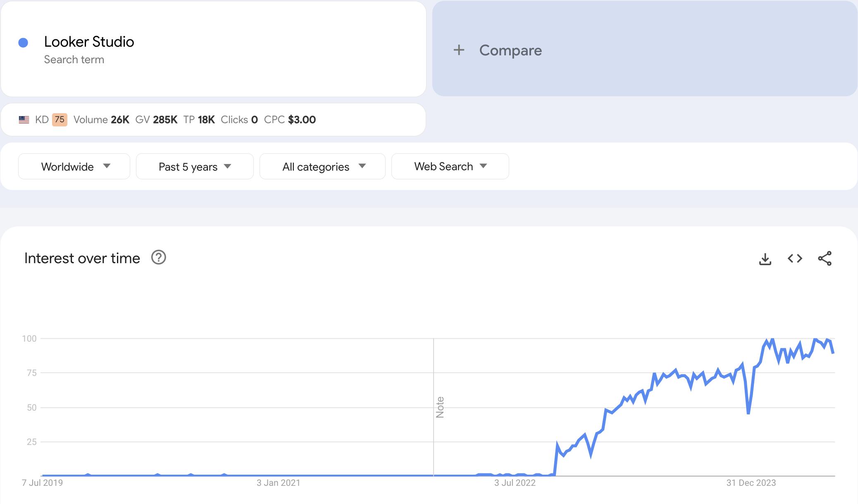
Task: Click the GV 285K metric
Action: click(x=156, y=120)
